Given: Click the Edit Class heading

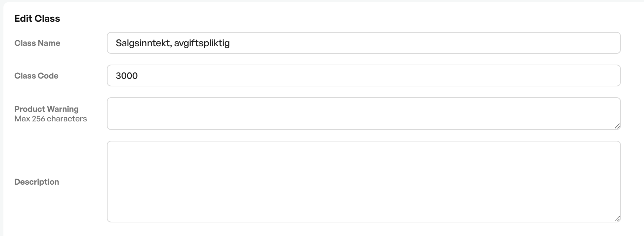Looking at the screenshot, I should (x=37, y=18).
